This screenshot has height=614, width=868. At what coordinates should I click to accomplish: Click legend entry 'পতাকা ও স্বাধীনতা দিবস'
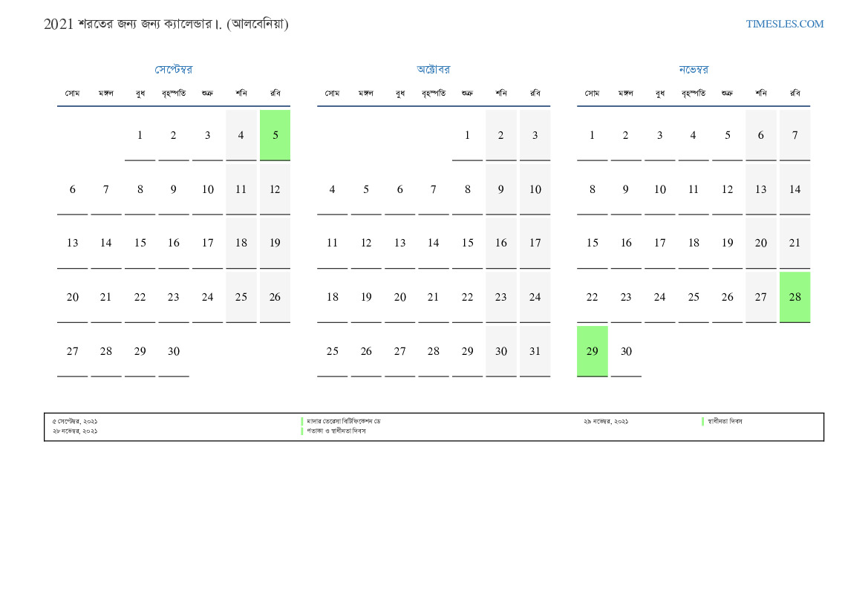336,431
